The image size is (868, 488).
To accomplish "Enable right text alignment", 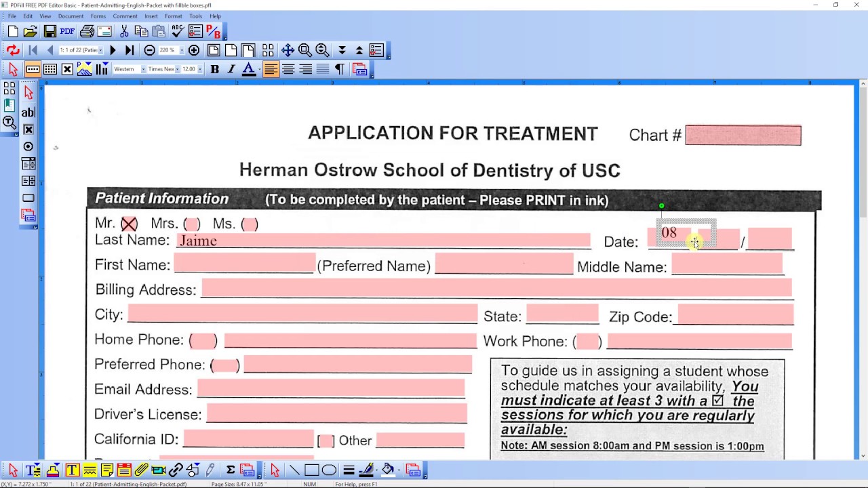I will (x=305, y=69).
